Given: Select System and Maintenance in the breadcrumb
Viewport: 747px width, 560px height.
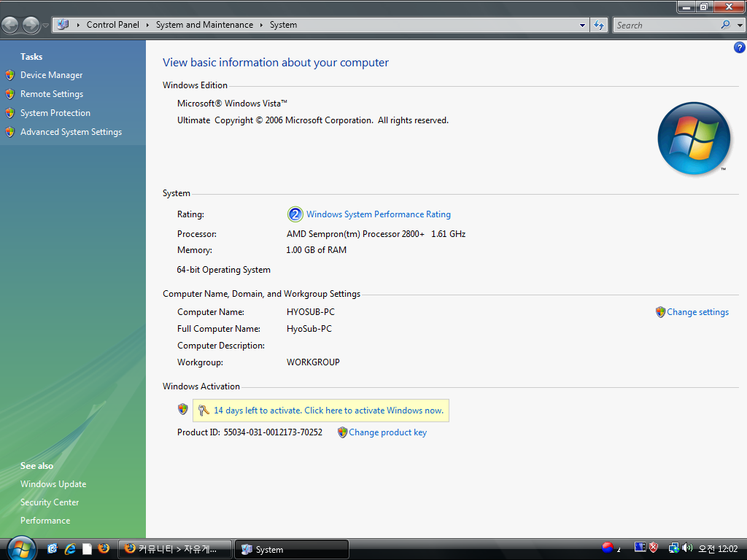Looking at the screenshot, I should [x=204, y=25].
